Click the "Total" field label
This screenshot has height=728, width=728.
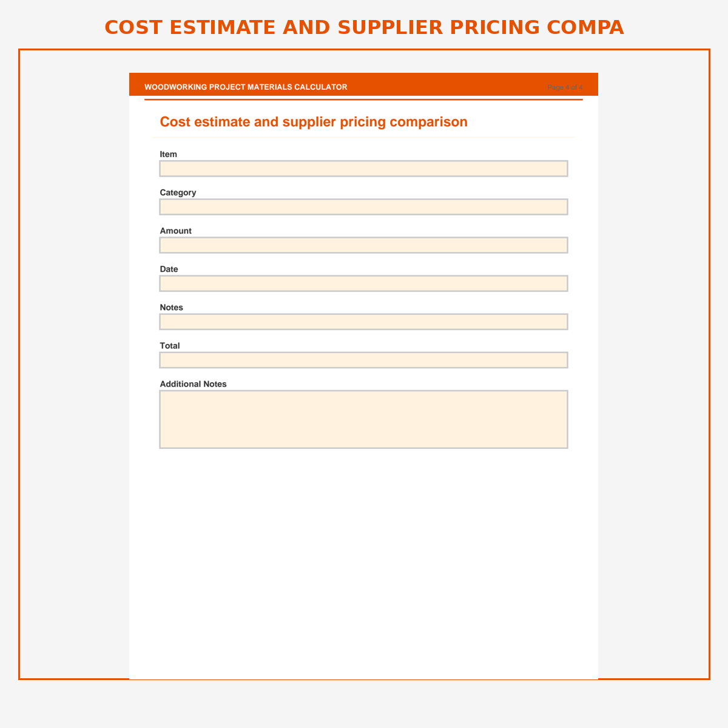point(170,345)
